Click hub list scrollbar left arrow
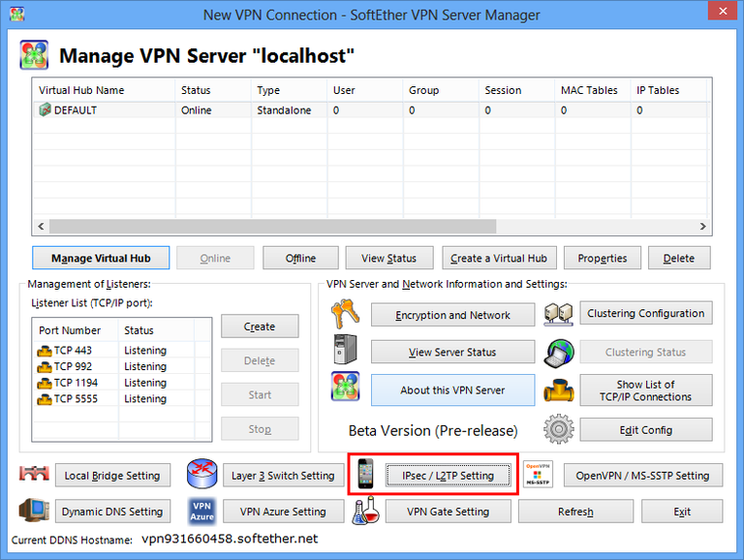744x560 pixels. tap(42, 227)
